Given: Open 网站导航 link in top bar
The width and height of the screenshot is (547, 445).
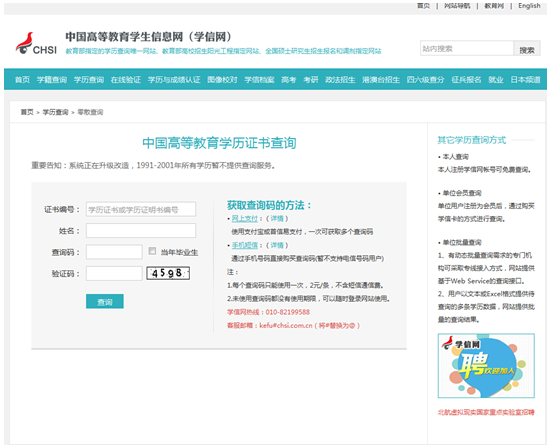Looking at the screenshot, I should pos(457,6).
